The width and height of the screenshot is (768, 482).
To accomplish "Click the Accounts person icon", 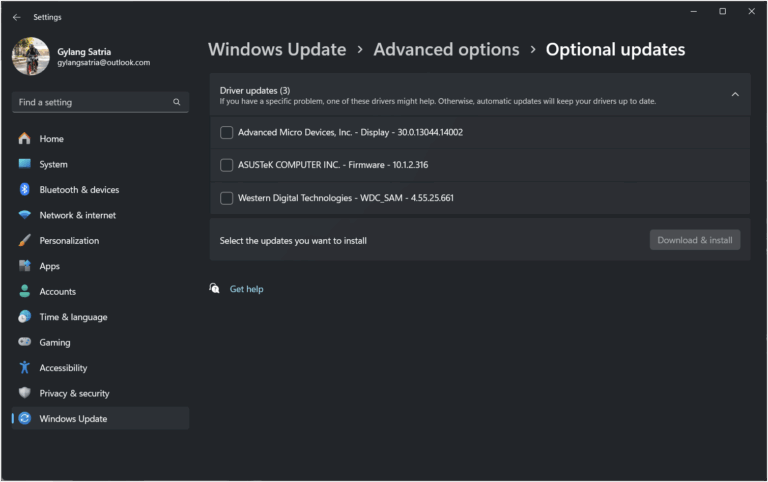I will 24,291.
